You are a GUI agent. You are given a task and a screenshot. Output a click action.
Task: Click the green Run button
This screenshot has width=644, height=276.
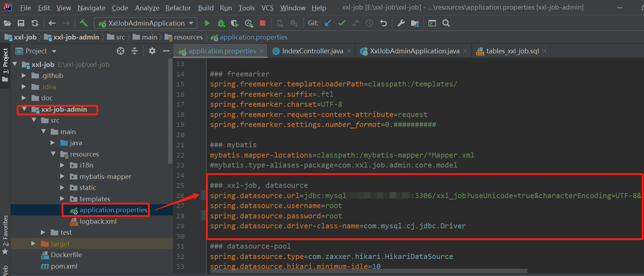pyautogui.click(x=207, y=23)
